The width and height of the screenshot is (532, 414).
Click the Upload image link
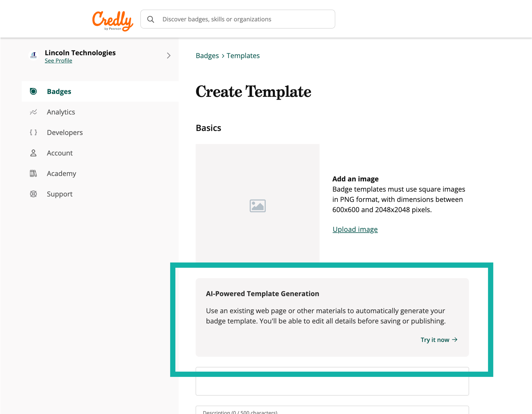point(355,229)
